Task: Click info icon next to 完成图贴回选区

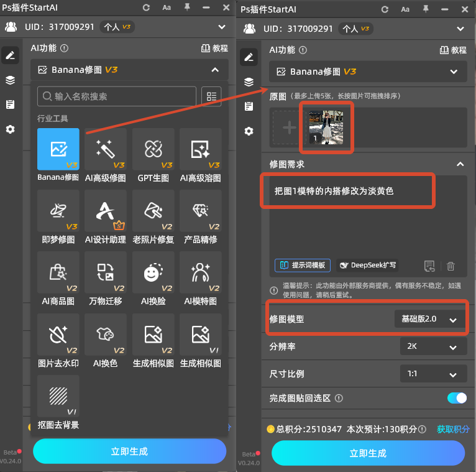Action: pos(339,398)
